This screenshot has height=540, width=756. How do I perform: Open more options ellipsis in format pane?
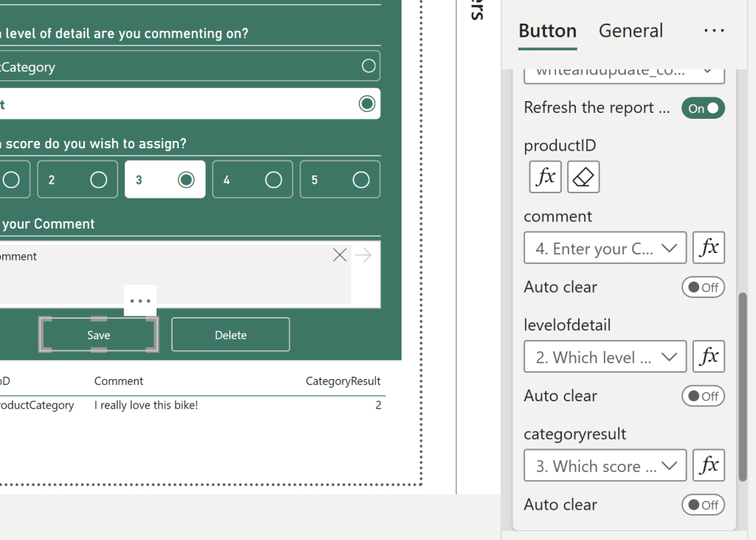714,31
